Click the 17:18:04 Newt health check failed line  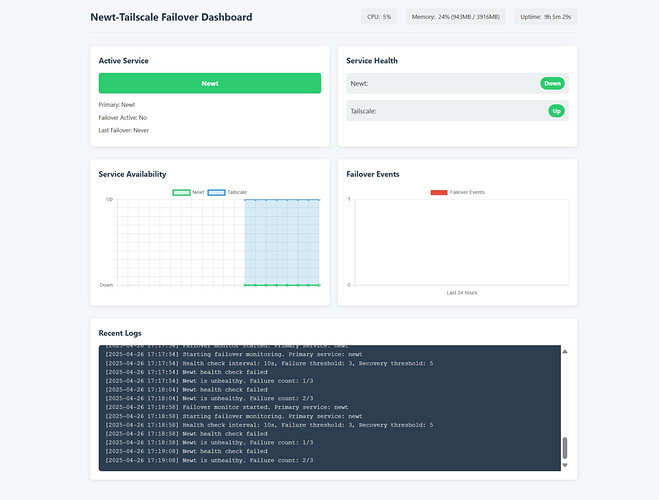tap(186, 389)
